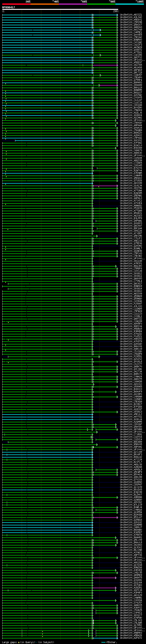The image size is (146, 644).
Task: Open hit UniRef100_Q6BZA3
Action: click(x=131, y=27)
